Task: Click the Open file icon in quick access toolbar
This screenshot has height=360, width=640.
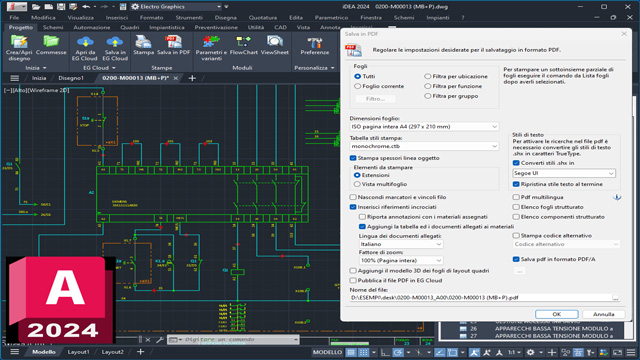Action: click(x=36, y=7)
